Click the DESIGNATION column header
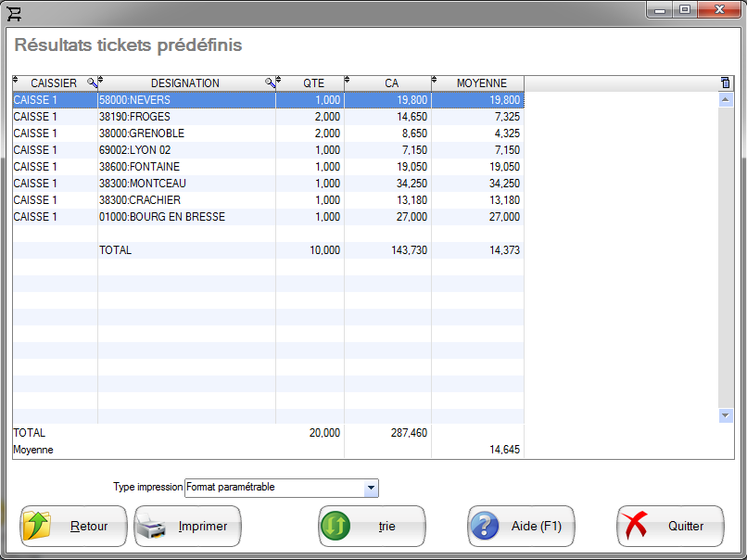 185,83
